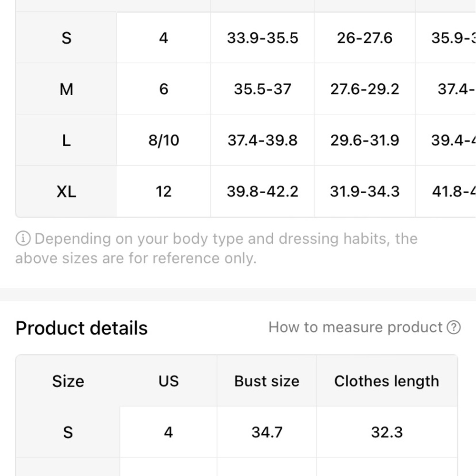The height and width of the screenshot is (476, 476).
Task: Click the sizing reference disclaimer text
Action: tap(217, 248)
